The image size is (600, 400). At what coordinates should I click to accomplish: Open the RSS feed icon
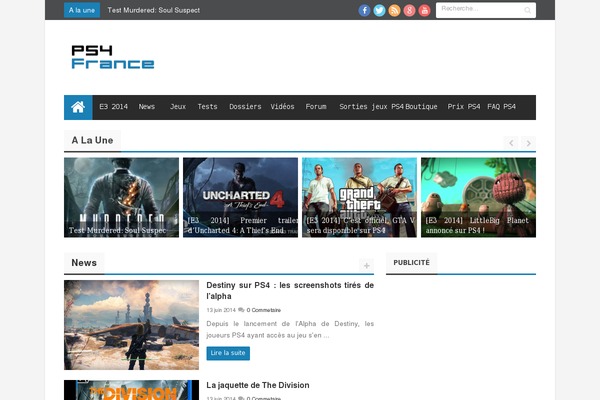(394, 10)
